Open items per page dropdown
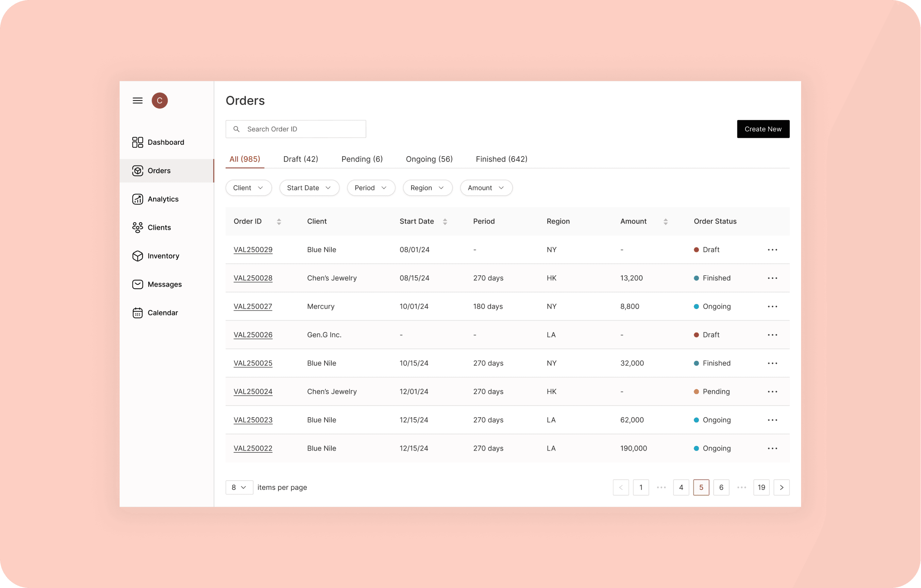This screenshot has height=588, width=921. [239, 487]
